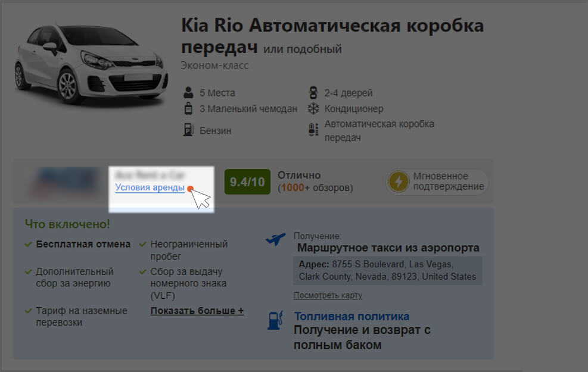Click the (1000+ обзоров) reviews text
This screenshot has width=588, height=372.
point(315,187)
